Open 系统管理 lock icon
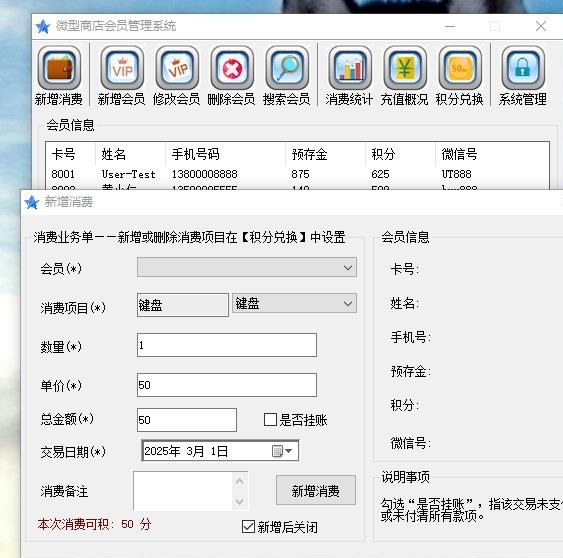 pos(523,68)
